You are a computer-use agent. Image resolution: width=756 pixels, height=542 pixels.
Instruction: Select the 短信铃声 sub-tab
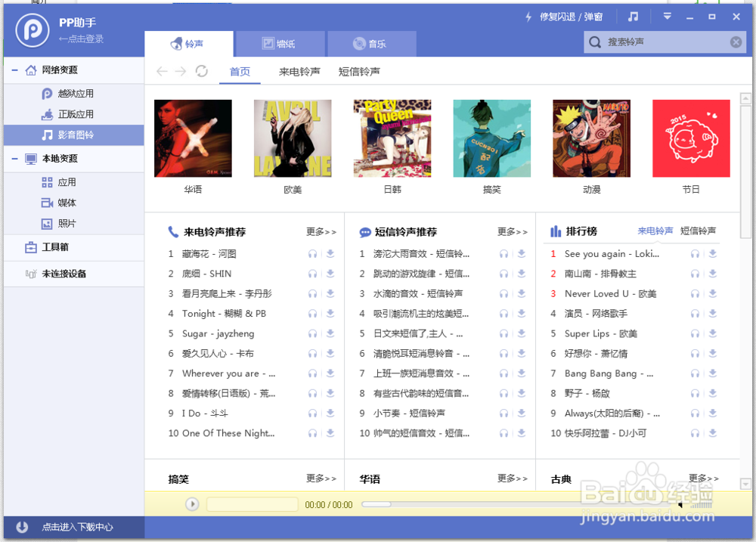coord(359,72)
